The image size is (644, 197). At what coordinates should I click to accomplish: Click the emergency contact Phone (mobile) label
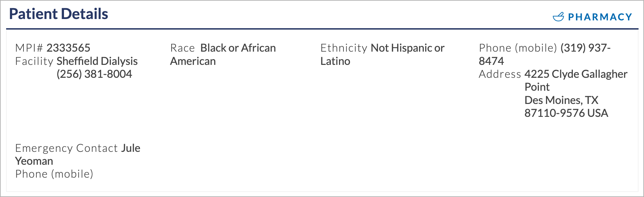coord(54,174)
